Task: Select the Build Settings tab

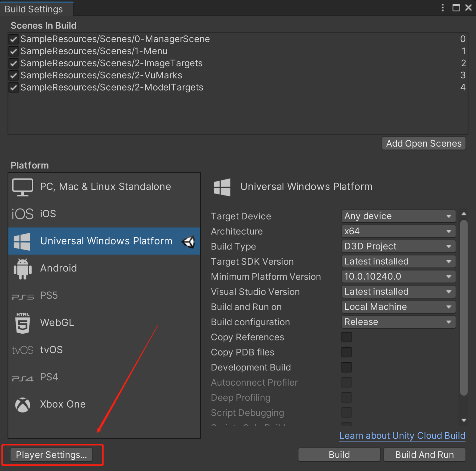Action: (x=36, y=9)
